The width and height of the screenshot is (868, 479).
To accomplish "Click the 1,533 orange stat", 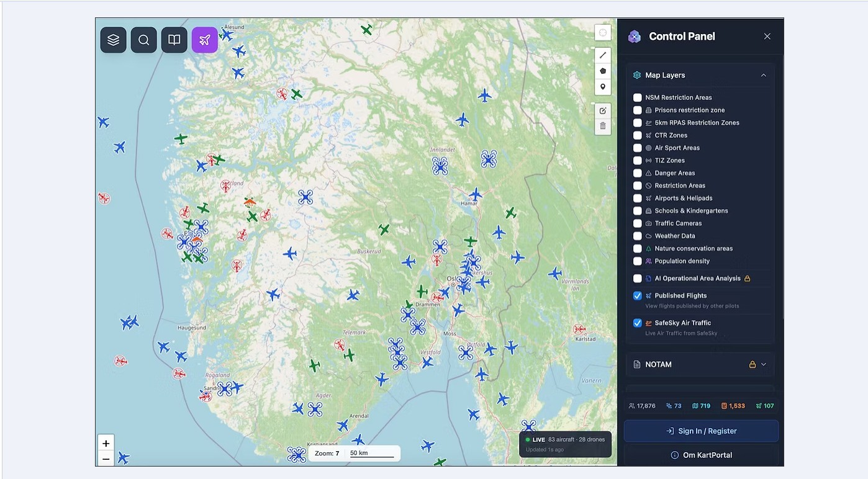I will (733, 406).
